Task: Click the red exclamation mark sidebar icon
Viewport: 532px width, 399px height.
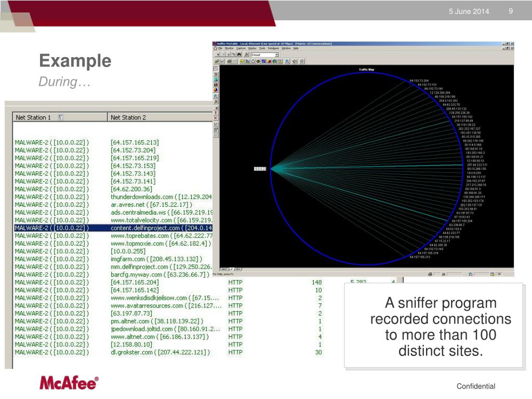Action: pyautogui.click(x=216, y=113)
